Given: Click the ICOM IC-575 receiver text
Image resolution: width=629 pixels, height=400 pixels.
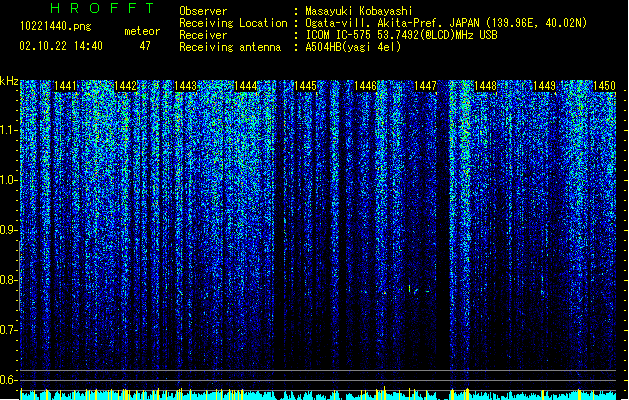Looking at the screenshot, I should pyautogui.click(x=401, y=35).
